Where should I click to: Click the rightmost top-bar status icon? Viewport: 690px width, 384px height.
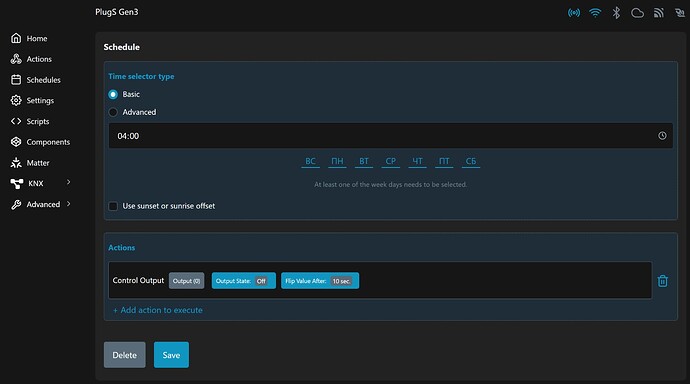click(x=680, y=13)
